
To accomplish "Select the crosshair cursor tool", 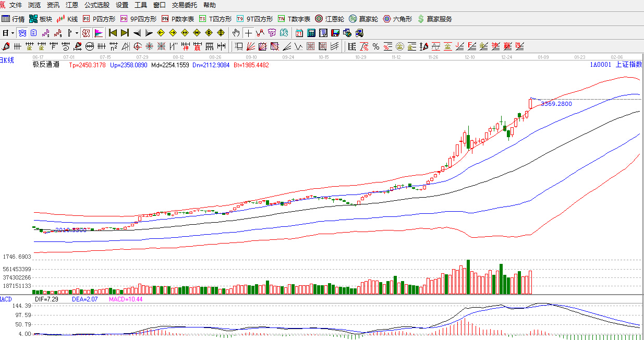I will [249, 33].
